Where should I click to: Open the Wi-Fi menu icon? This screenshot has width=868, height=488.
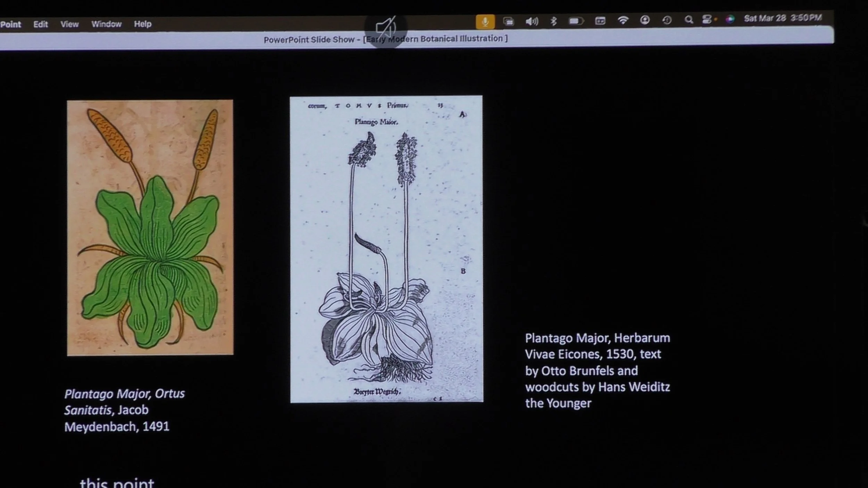(623, 20)
